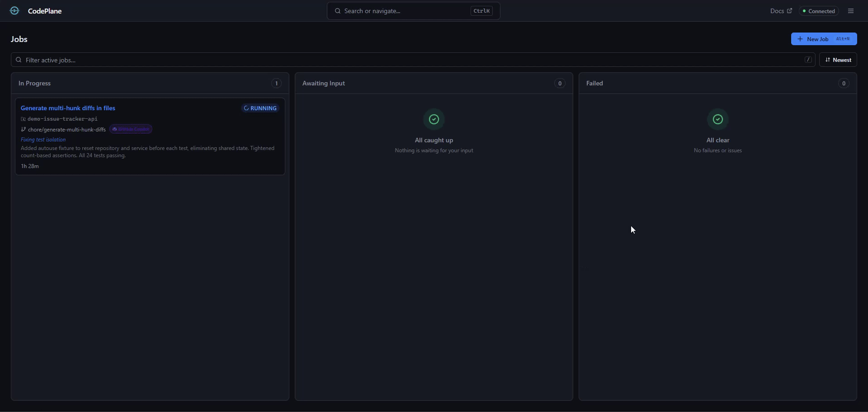Open the hamburger menu in header
This screenshot has width=868, height=412.
(851, 11)
